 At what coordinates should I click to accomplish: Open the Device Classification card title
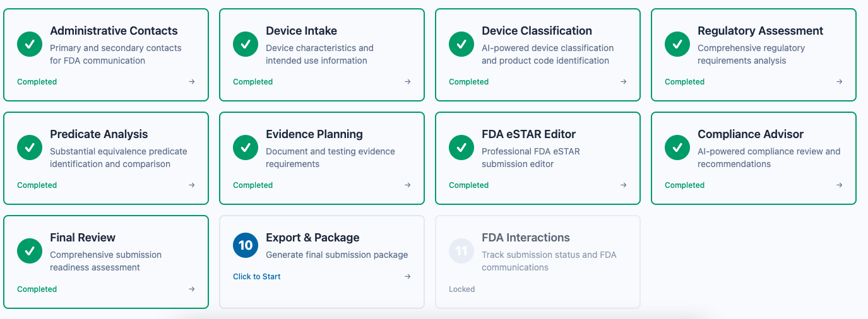(x=537, y=31)
